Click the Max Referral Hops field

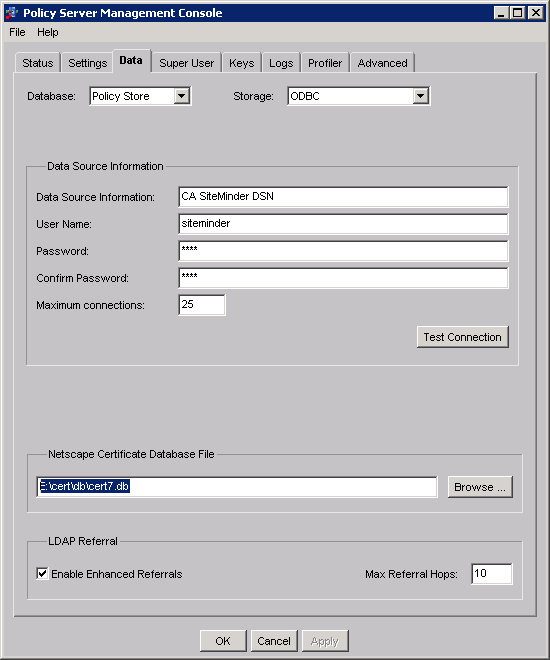tap(492, 574)
